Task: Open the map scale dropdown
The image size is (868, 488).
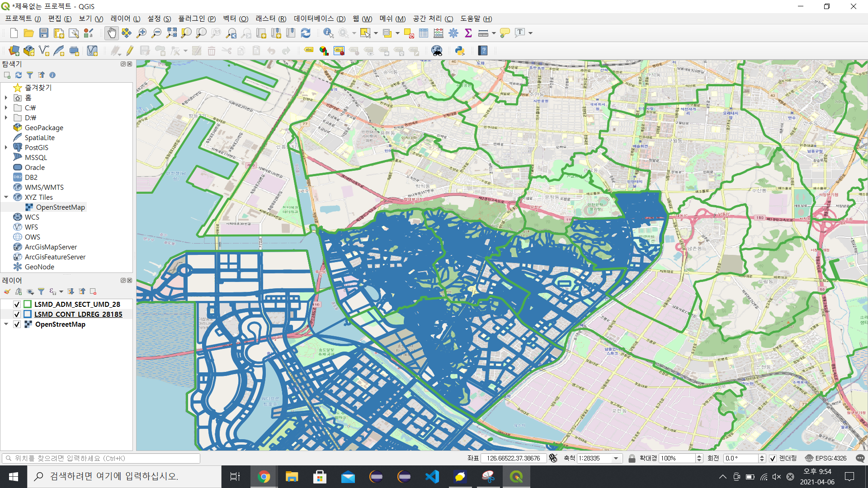Action: pos(616,458)
